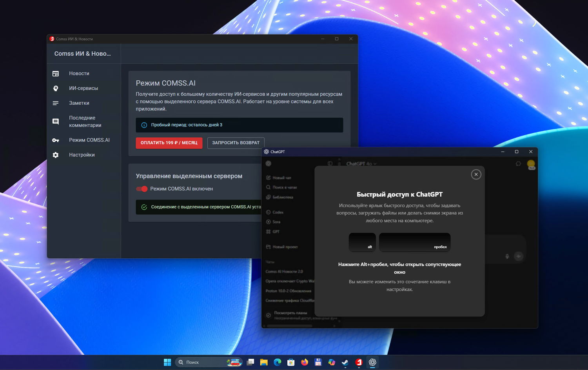Screen dimensions: 588x370
Task: Click the taskbar Поиск search field
Action: (x=209, y=362)
